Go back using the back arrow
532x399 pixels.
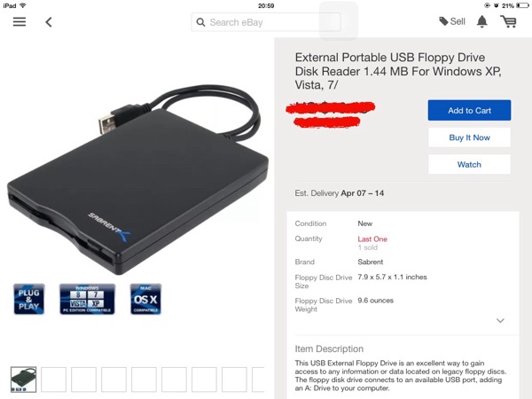click(x=49, y=22)
